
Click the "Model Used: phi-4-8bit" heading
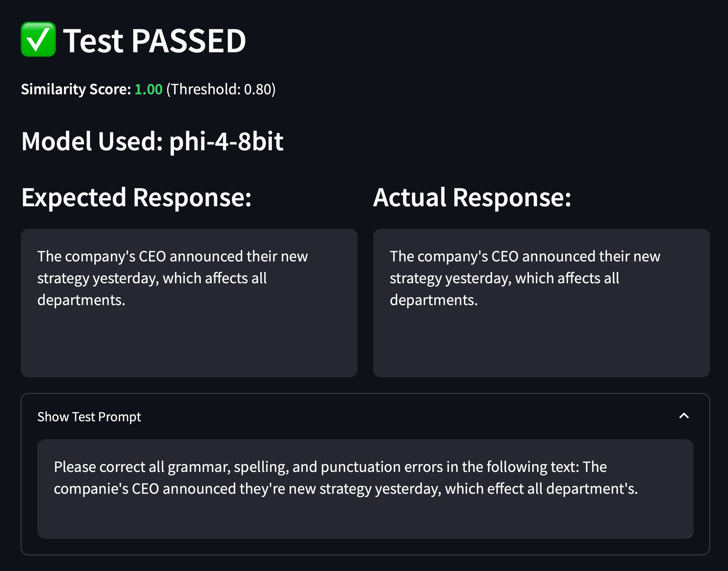152,141
